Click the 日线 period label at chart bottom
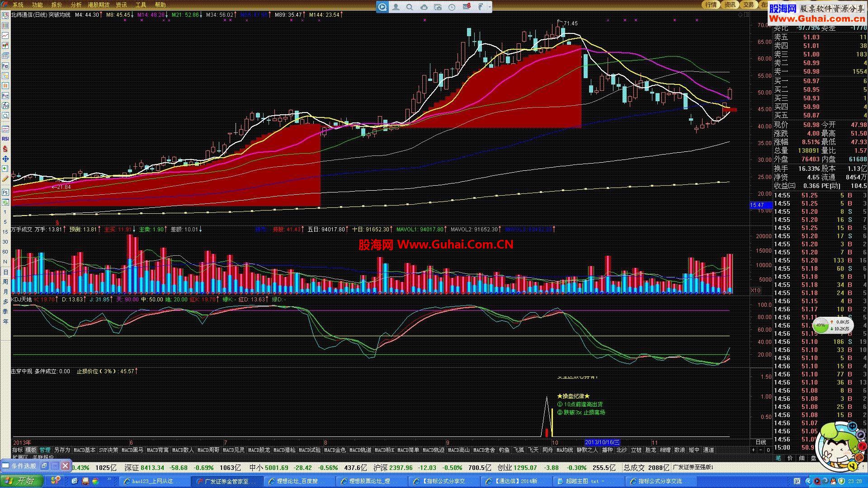Screen dimensions: 868x488 click(761, 442)
